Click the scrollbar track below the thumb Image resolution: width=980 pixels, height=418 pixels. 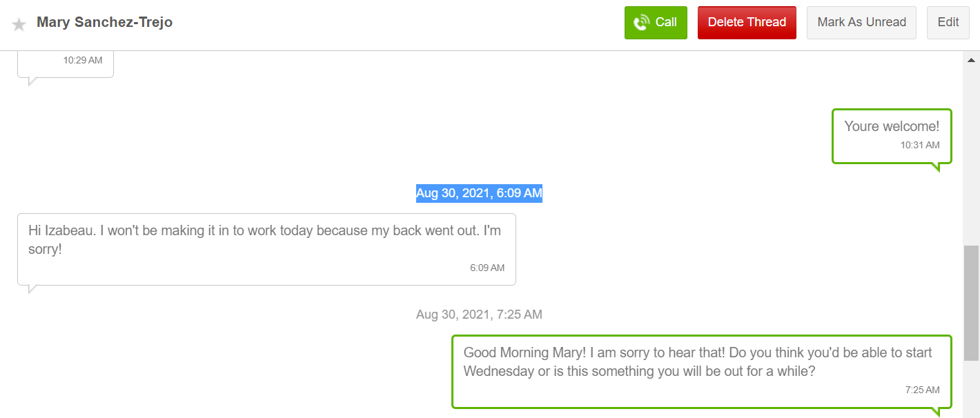tap(971, 390)
